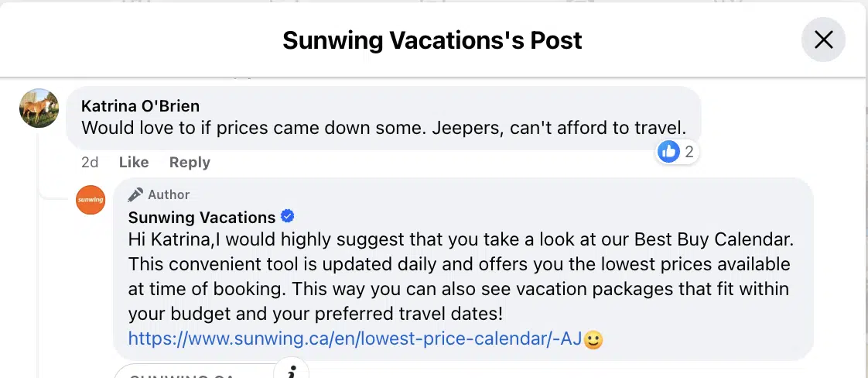Click the smiley face emoji
Viewport: 868px width, 378px height.
pos(593,339)
